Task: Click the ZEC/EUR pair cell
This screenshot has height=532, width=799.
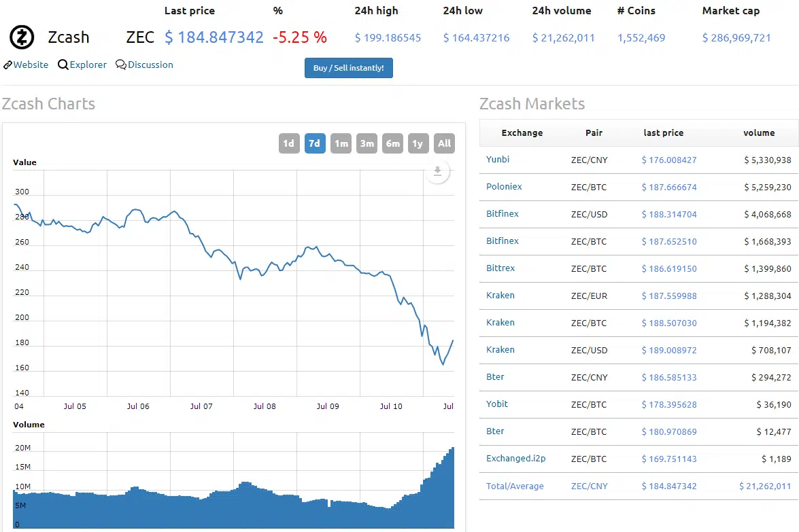Action: (589, 296)
